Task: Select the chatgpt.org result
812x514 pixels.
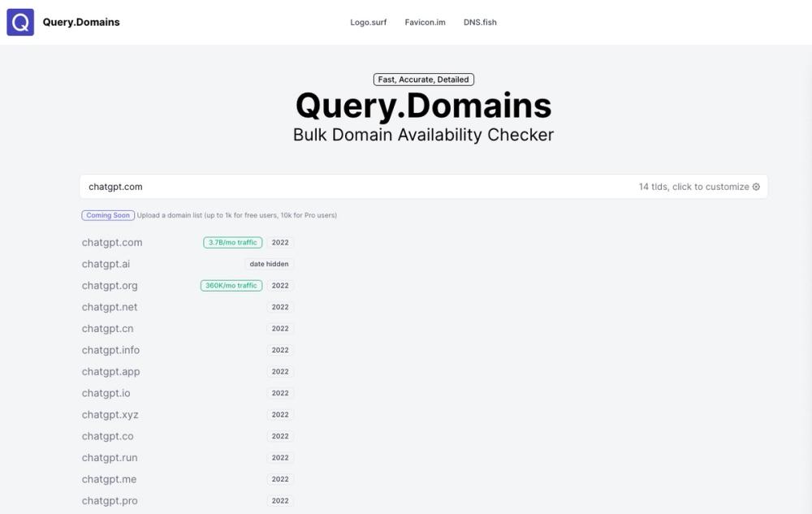Action: [x=110, y=286]
